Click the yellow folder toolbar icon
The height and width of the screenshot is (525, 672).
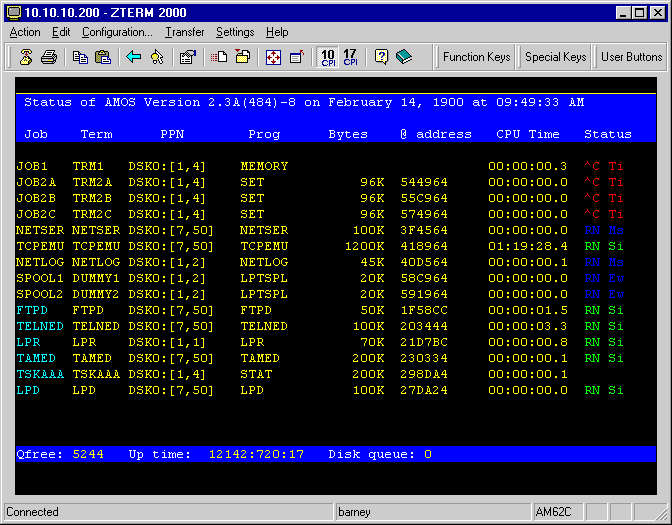click(x=243, y=57)
